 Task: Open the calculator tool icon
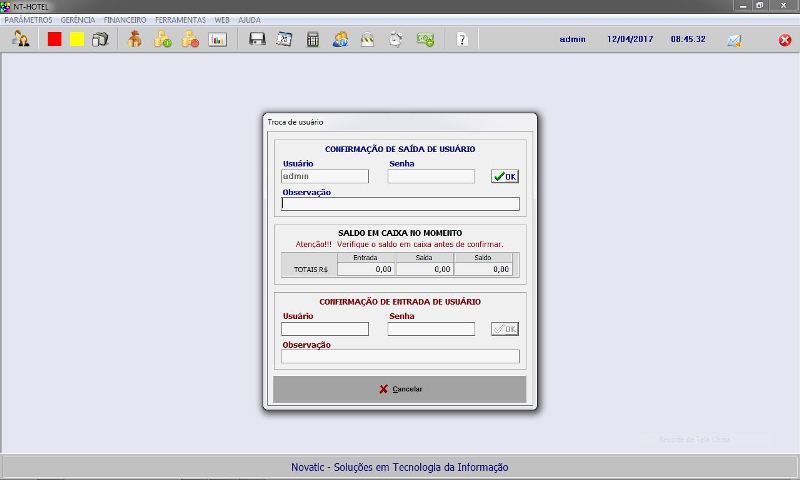(x=313, y=40)
